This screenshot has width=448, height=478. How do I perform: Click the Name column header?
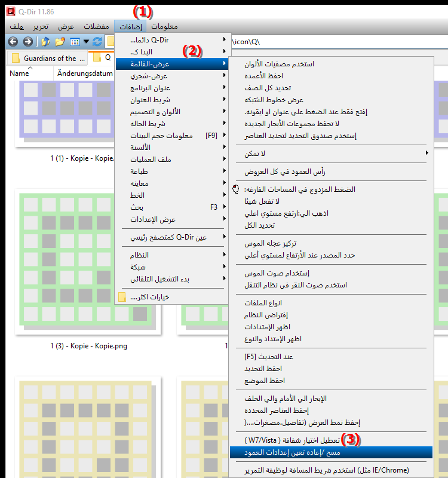click(20, 73)
